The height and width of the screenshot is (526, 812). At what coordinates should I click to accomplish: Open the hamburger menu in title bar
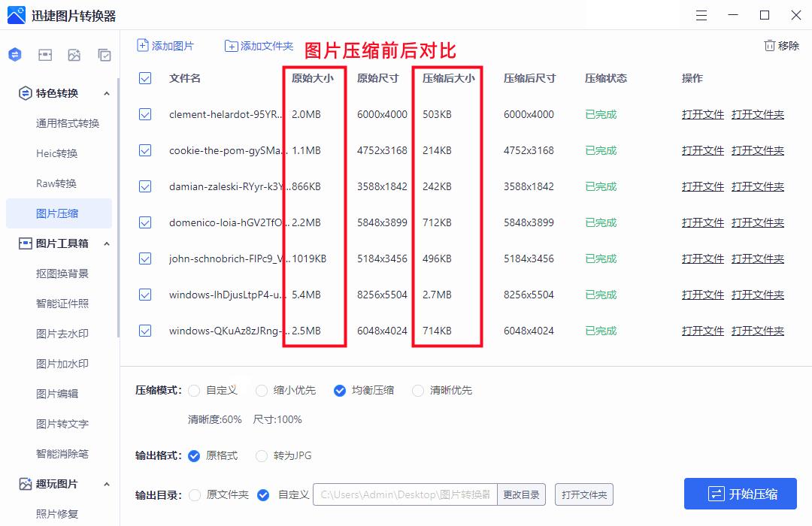coord(701,15)
